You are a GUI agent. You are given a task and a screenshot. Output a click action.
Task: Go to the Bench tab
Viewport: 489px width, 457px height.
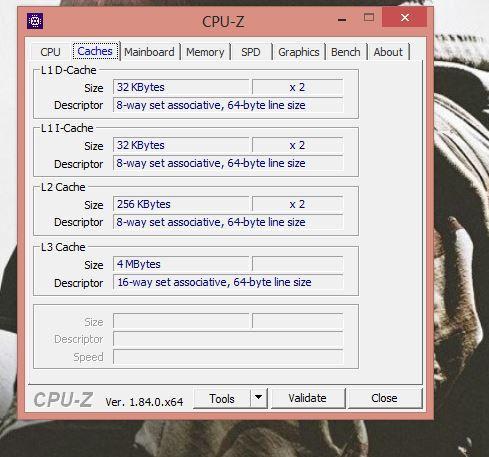tap(346, 52)
